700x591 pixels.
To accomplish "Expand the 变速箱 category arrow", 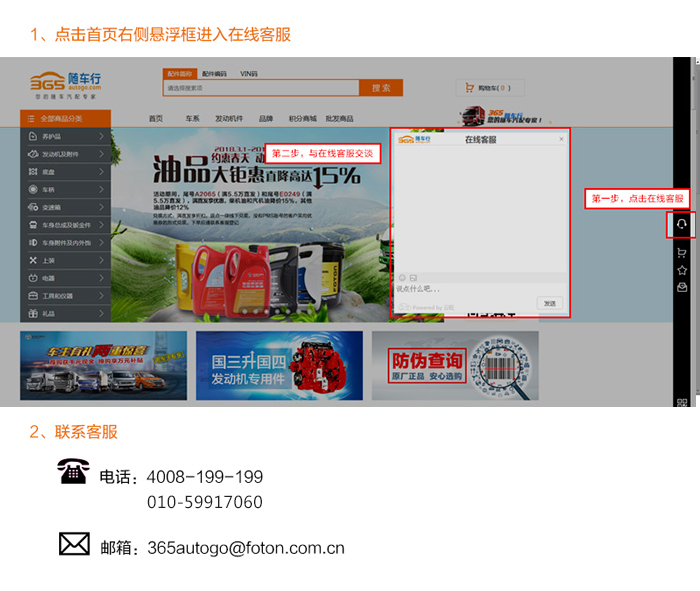I will coord(101,207).
